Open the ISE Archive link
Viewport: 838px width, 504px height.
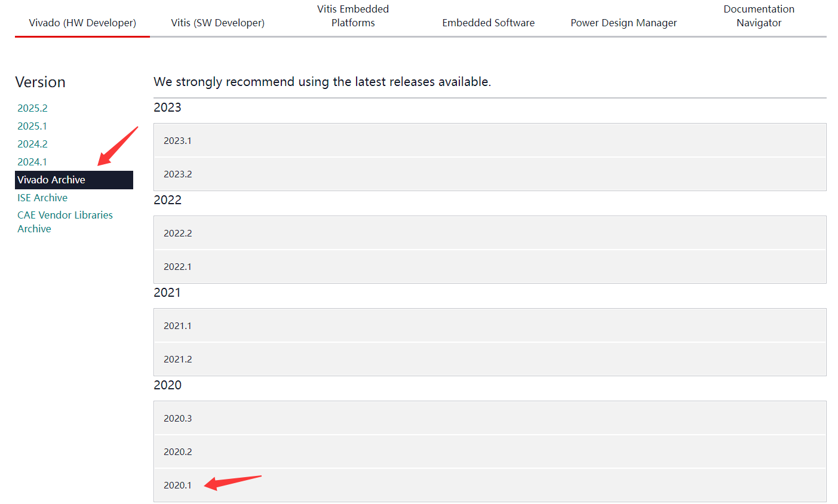(x=42, y=198)
